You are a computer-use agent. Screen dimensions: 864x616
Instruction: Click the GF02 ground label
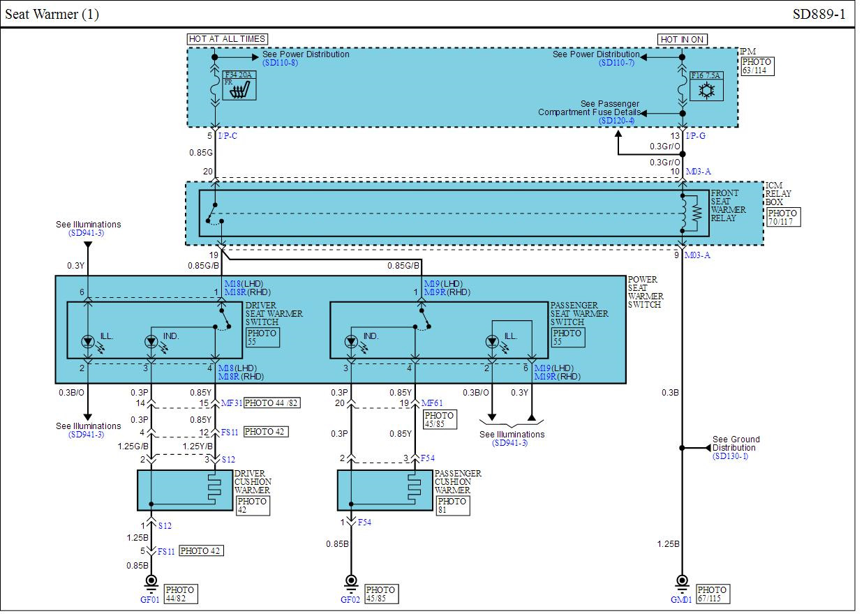pyautogui.click(x=350, y=599)
